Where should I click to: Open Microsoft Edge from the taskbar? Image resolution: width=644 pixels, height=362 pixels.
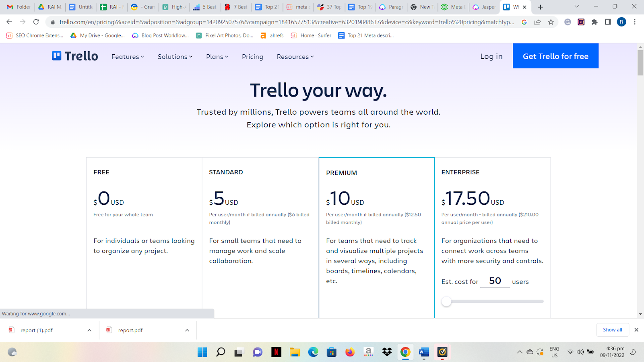pos(313,352)
